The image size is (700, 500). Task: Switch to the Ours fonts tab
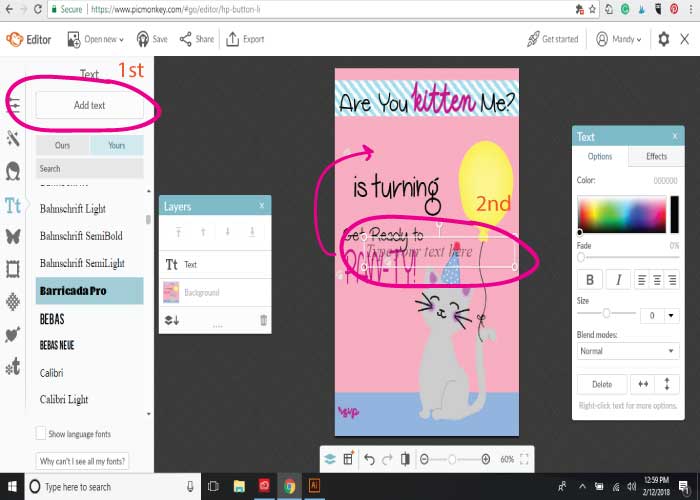pos(62,146)
